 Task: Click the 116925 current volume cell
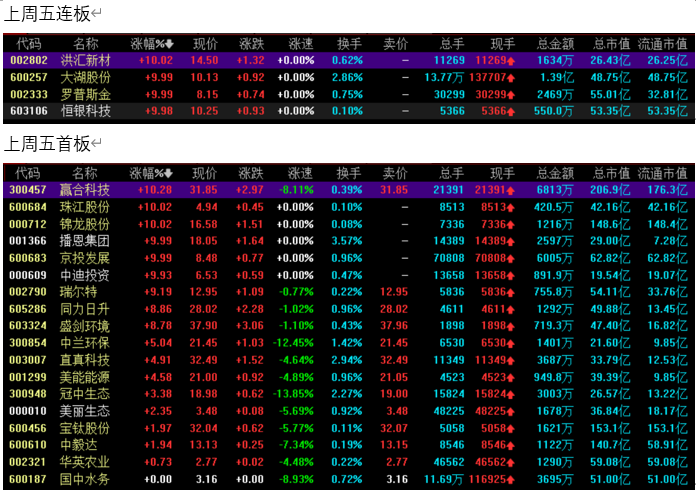(492, 479)
